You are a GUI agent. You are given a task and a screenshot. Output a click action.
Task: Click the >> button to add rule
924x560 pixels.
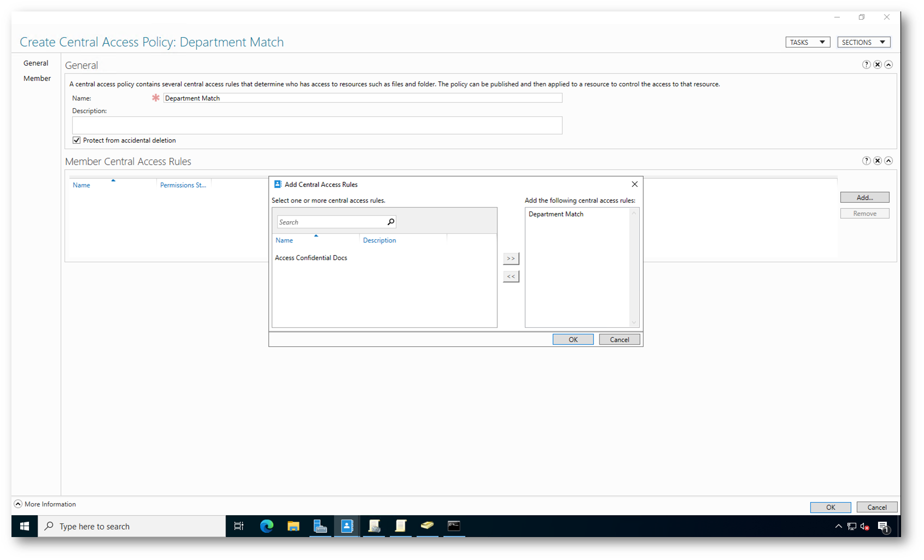tap(510, 258)
